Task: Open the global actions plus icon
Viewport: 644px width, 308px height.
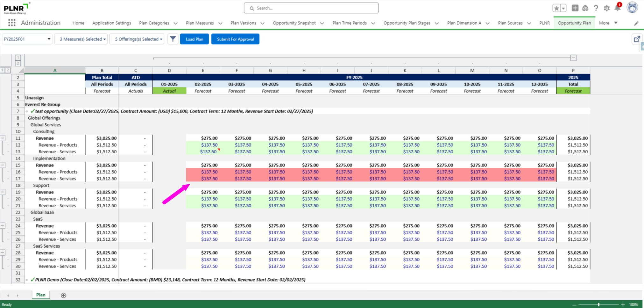Action: pos(575,8)
